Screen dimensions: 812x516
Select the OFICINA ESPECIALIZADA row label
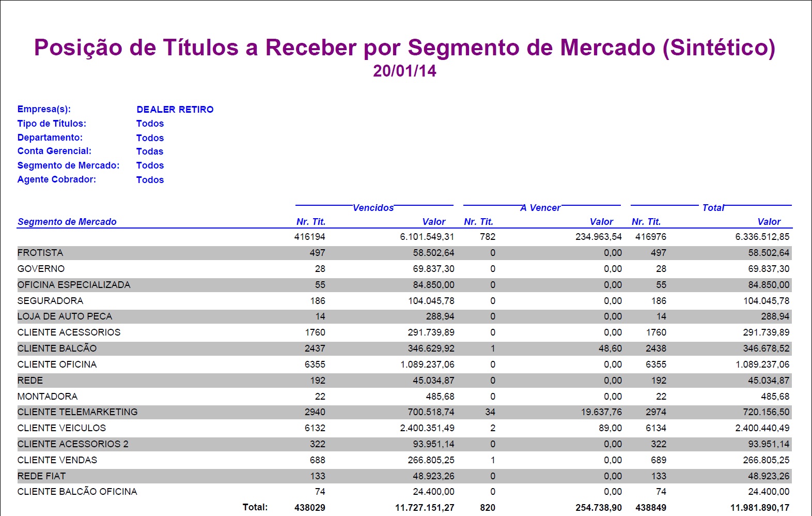74,285
